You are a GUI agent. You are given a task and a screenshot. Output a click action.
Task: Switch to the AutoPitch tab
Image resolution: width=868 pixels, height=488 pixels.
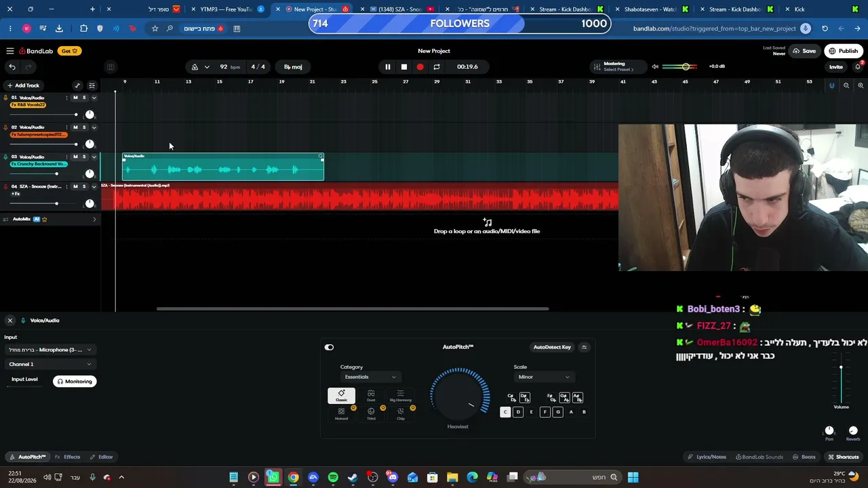point(28,457)
